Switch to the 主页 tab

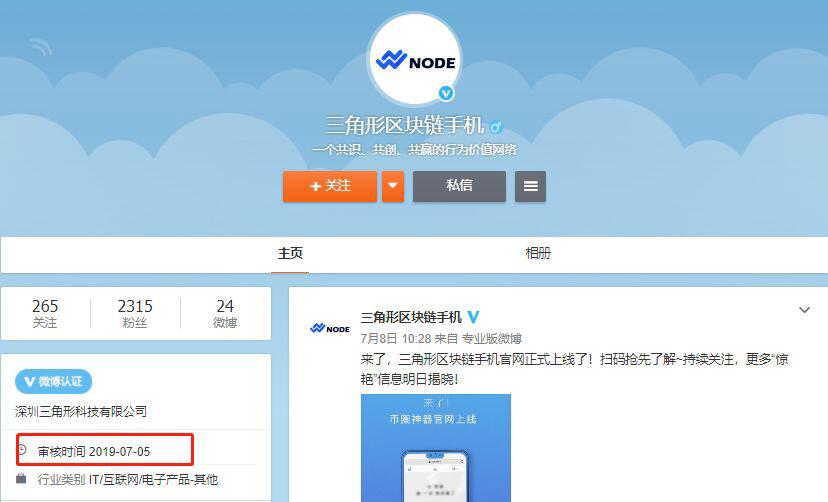290,253
